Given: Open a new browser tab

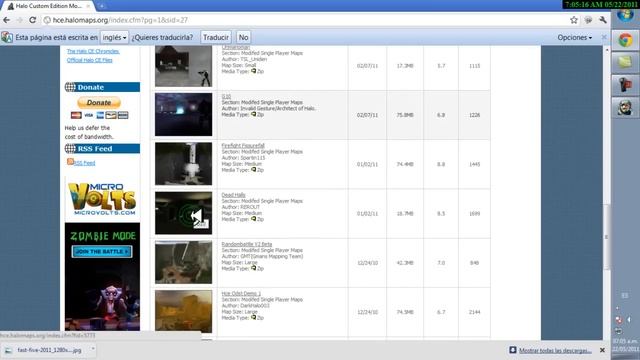Looking at the screenshot, I should pos(102,6).
